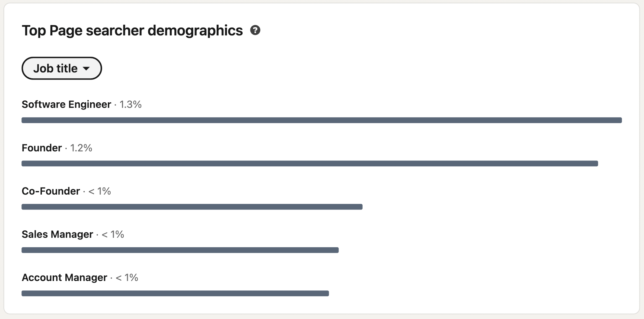This screenshot has width=644, height=319.
Task: Select the Founder label
Action: coord(42,148)
